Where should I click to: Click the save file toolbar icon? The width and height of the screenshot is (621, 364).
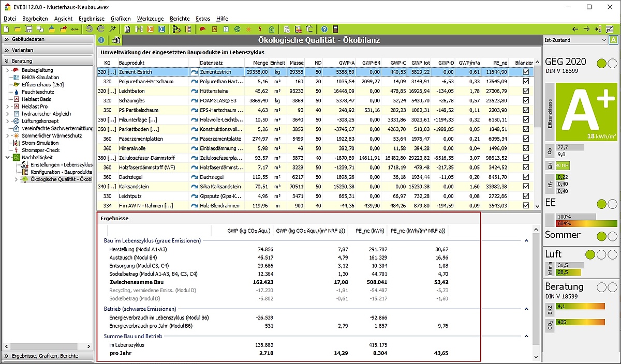29,29
